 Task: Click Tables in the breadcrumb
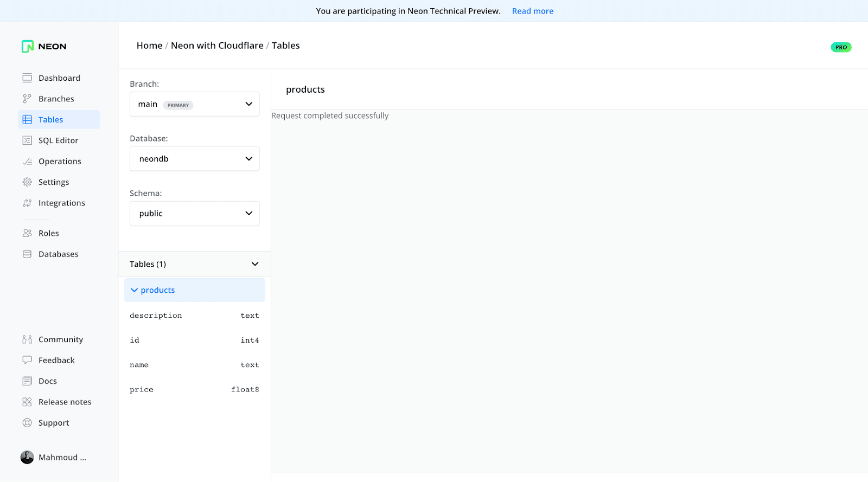[x=286, y=46]
